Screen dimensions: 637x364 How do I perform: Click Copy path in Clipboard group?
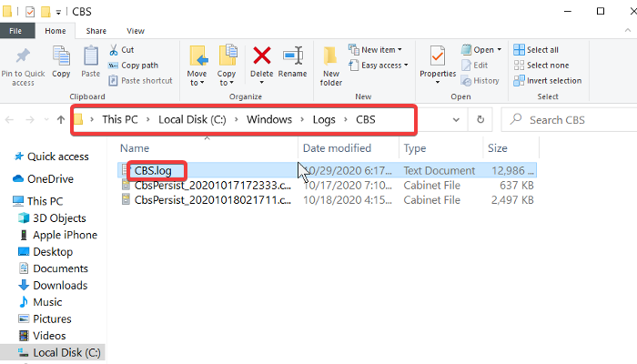pyautogui.click(x=133, y=65)
